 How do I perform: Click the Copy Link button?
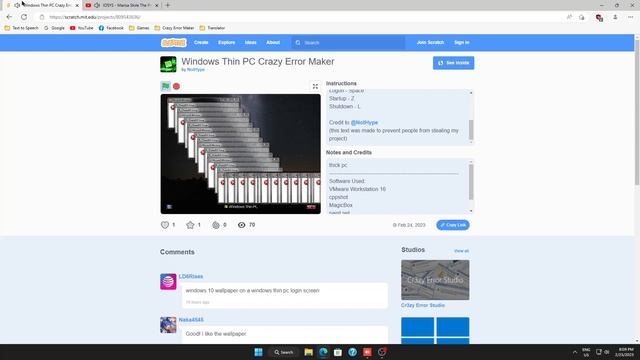tap(453, 225)
